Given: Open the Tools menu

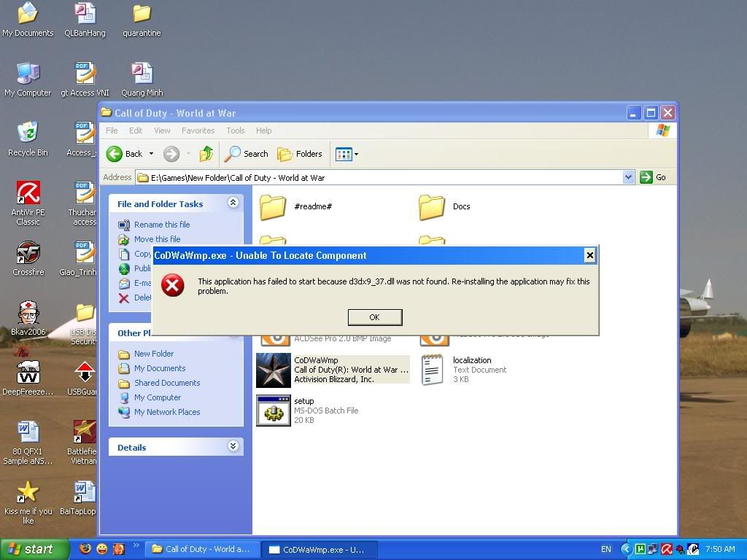Looking at the screenshot, I should click(236, 131).
